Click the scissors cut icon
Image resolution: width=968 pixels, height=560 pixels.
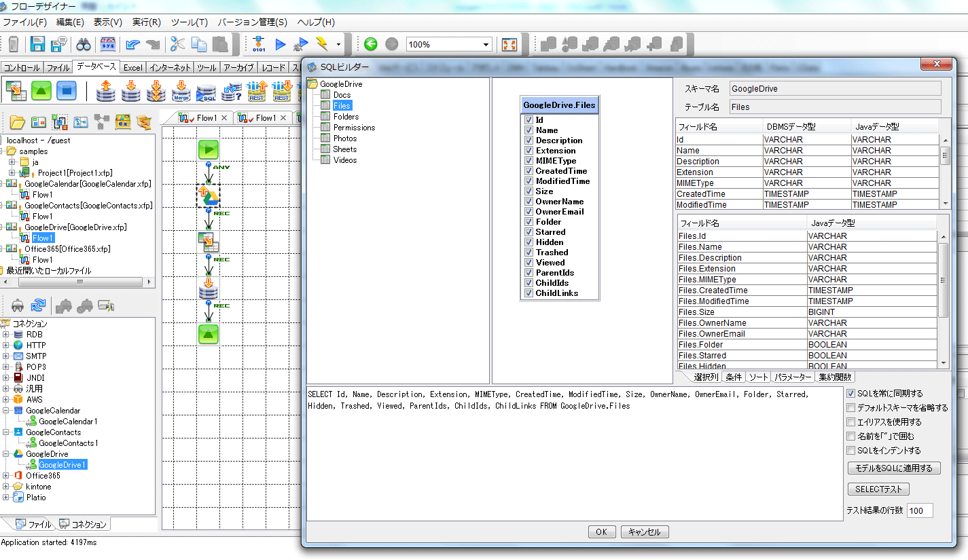point(177,45)
